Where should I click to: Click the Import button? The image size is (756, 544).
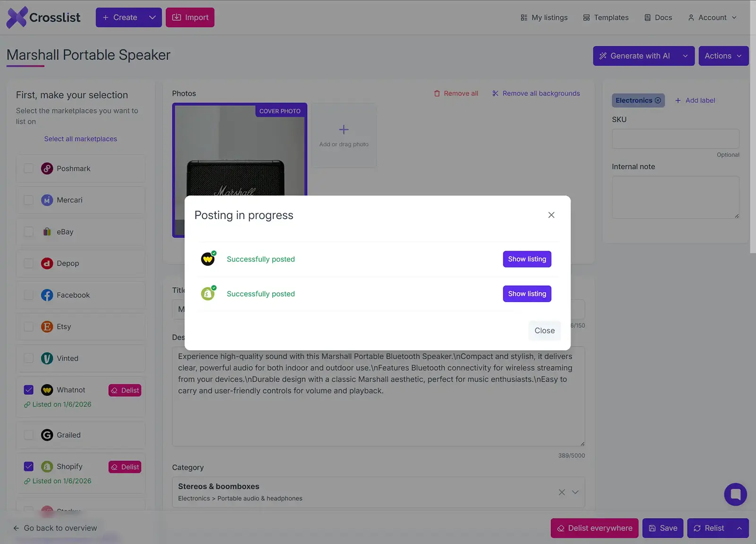tap(190, 17)
